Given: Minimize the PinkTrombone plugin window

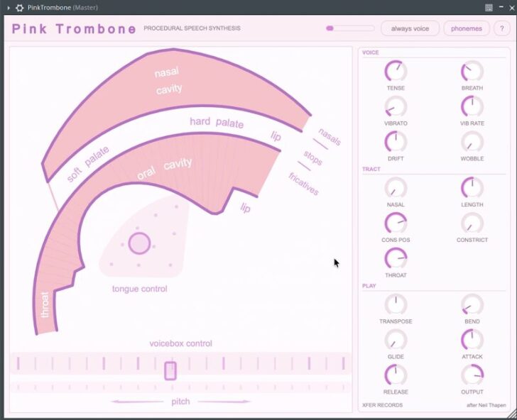Looking at the screenshot, I should [501, 6].
